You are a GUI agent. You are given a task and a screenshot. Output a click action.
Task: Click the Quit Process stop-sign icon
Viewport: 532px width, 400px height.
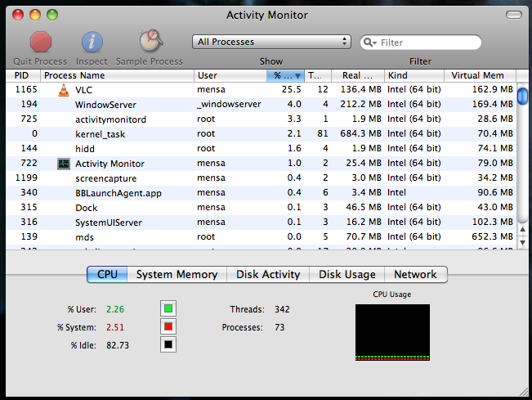[x=41, y=42]
